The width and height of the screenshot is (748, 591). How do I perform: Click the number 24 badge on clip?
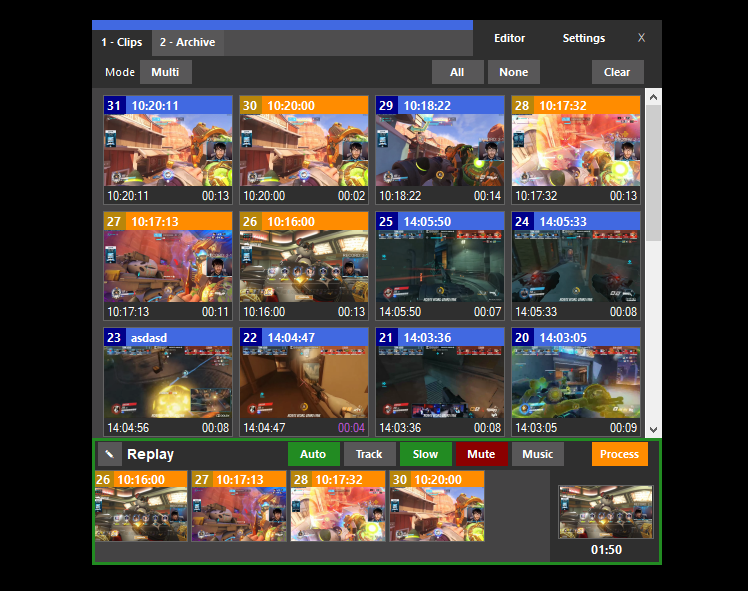[522, 222]
